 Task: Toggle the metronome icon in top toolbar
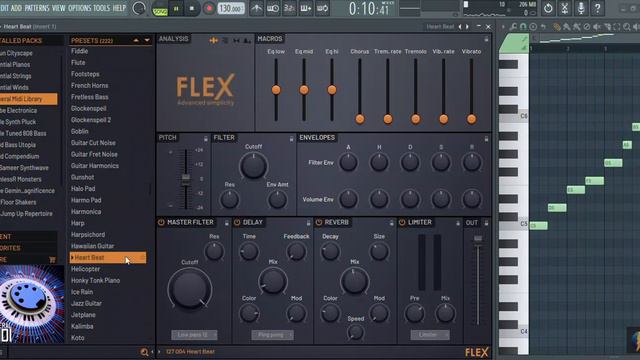256,9
